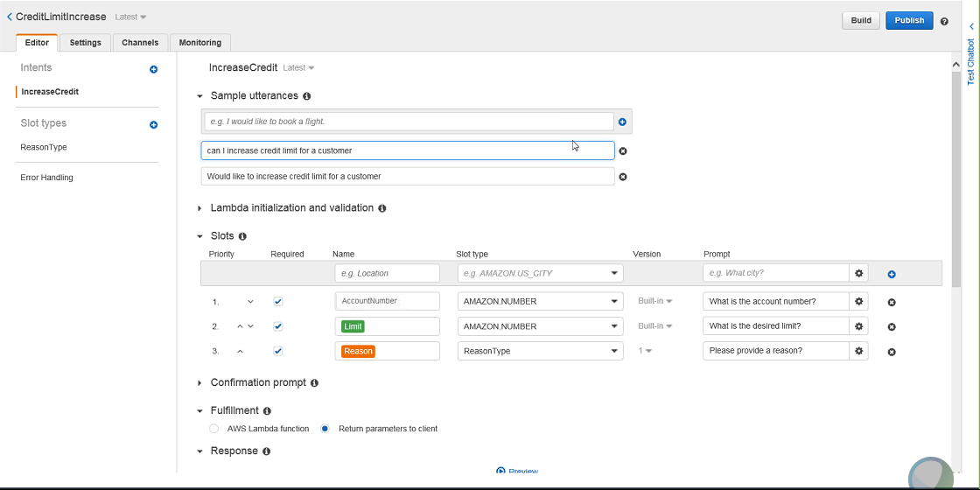
Task: Move Limit slot priority up
Action: pyautogui.click(x=239, y=326)
